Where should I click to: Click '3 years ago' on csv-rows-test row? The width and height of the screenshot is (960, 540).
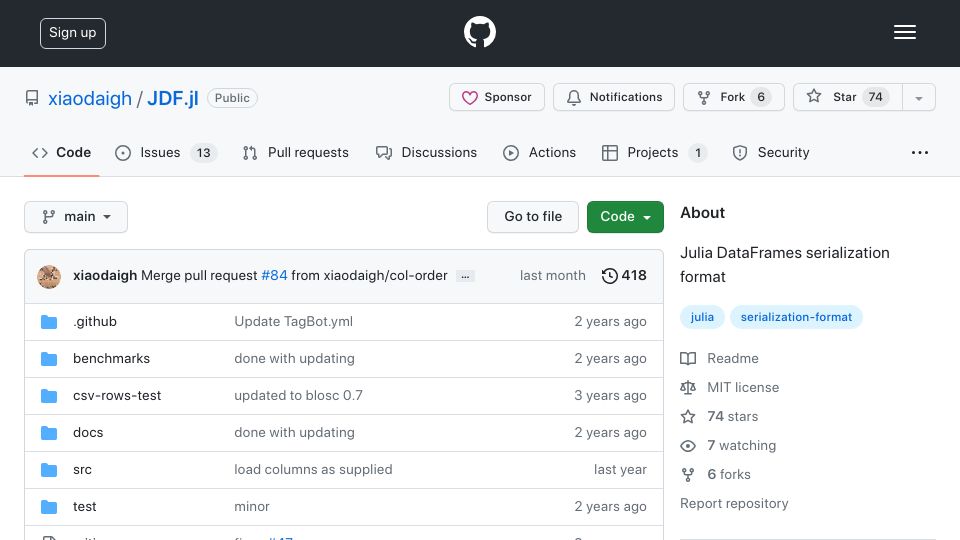(x=610, y=396)
